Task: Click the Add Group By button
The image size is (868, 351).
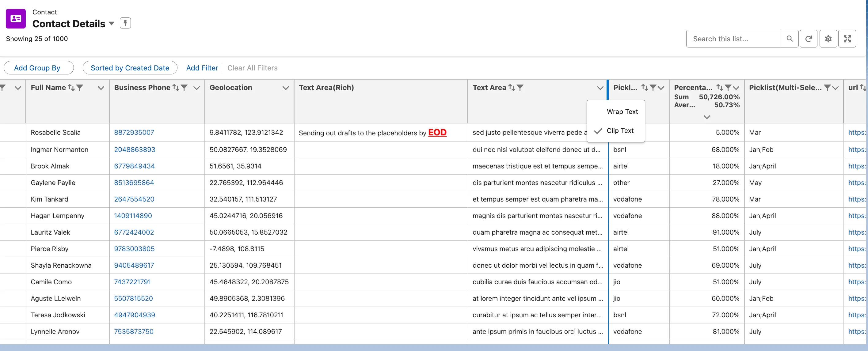Action: (38, 68)
